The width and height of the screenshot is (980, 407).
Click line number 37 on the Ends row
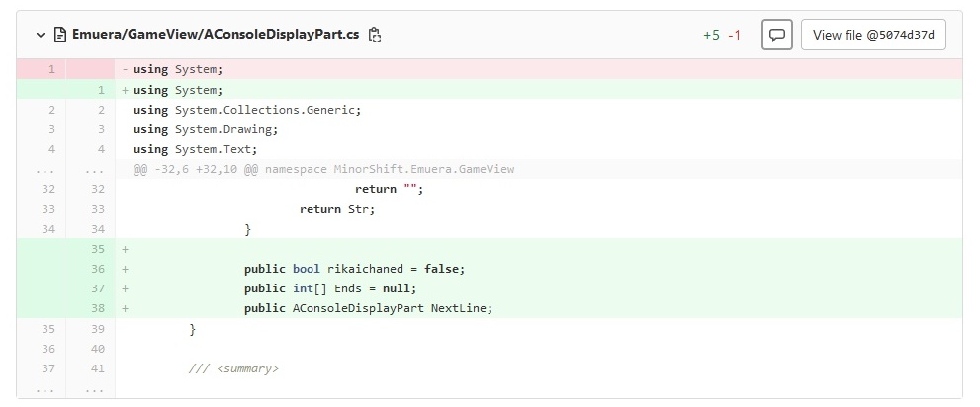point(97,288)
